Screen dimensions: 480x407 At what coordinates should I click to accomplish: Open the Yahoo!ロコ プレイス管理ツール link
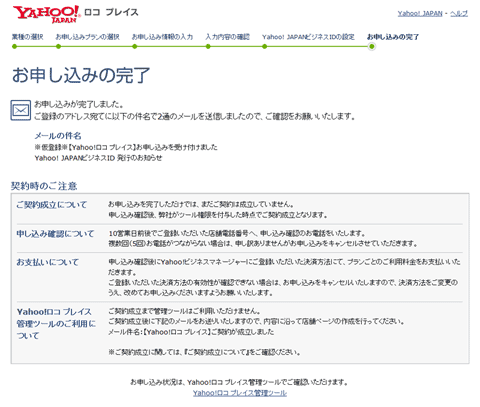(240, 393)
